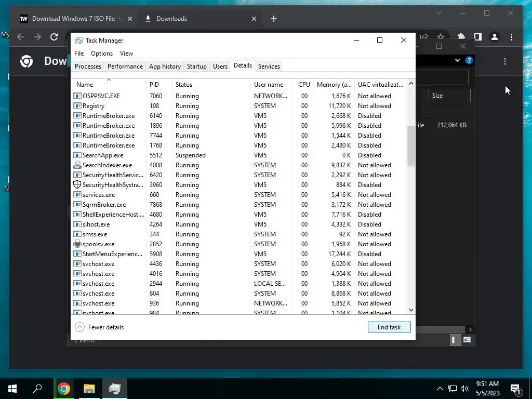This screenshot has width=532, height=399.
Task: Select svchost.exe with PID 4436
Action: click(x=239, y=263)
